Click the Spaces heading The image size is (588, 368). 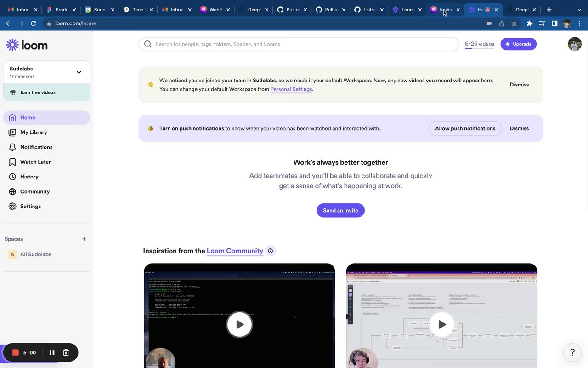point(13,239)
